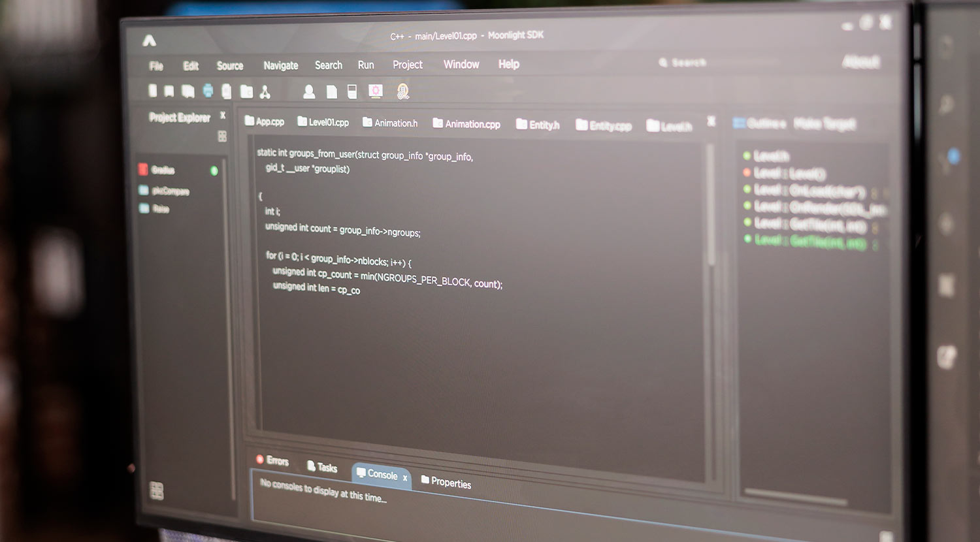This screenshot has width=980, height=542.
Task: Click the orange circular build icon
Action: 403,91
